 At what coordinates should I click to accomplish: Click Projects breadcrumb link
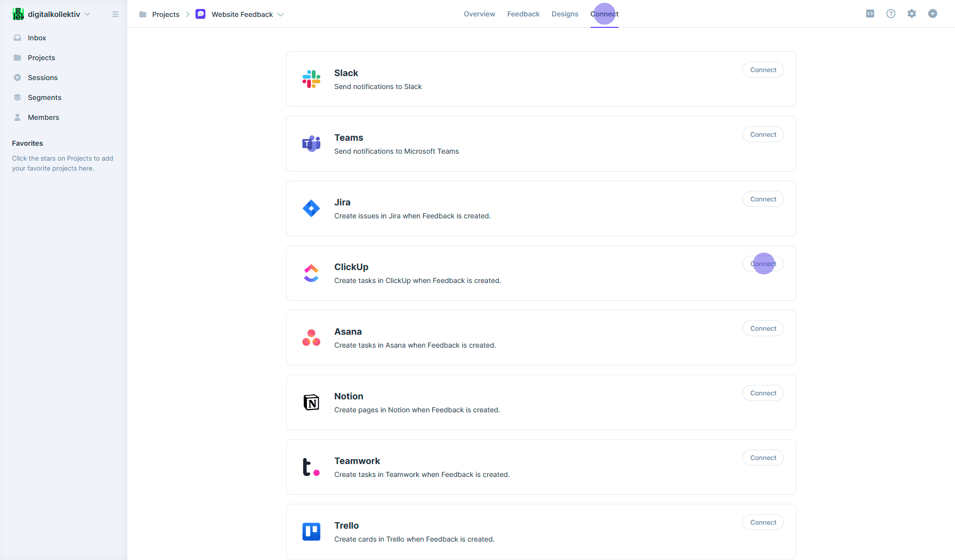point(166,14)
